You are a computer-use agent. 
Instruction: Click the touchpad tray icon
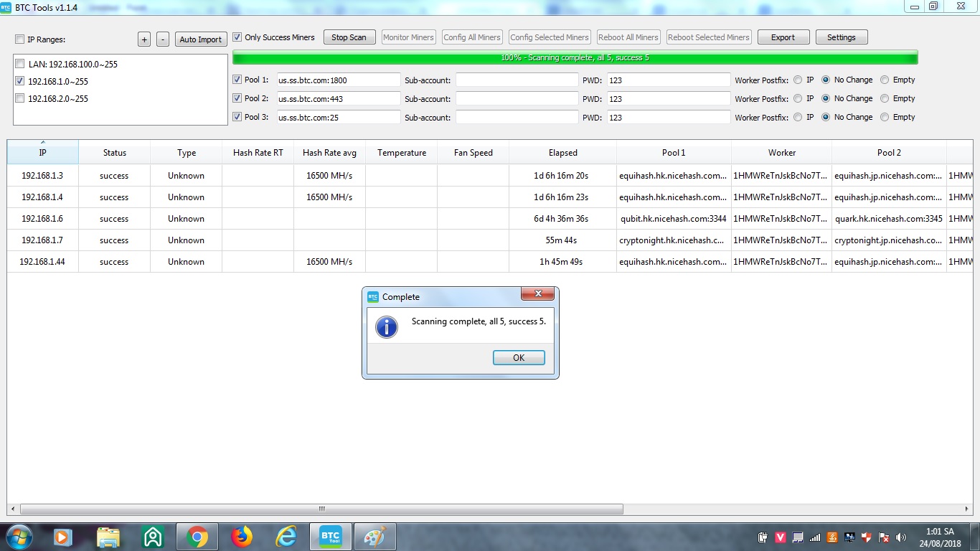pyautogui.click(x=798, y=537)
